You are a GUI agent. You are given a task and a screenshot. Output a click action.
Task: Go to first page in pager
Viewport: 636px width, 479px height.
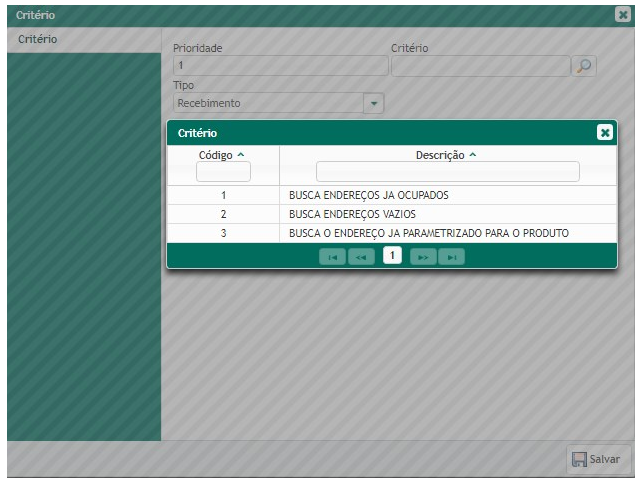tap(332, 257)
